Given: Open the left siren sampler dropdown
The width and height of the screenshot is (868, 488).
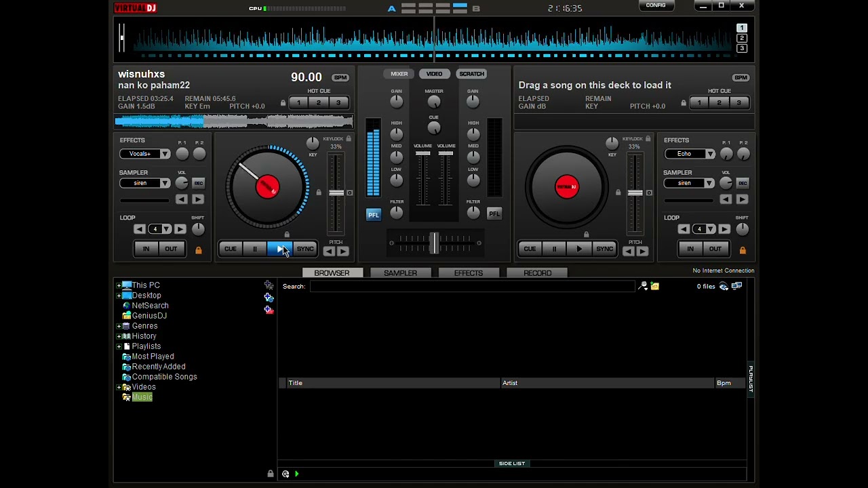Looking at the screenshot, I should 165,183.
